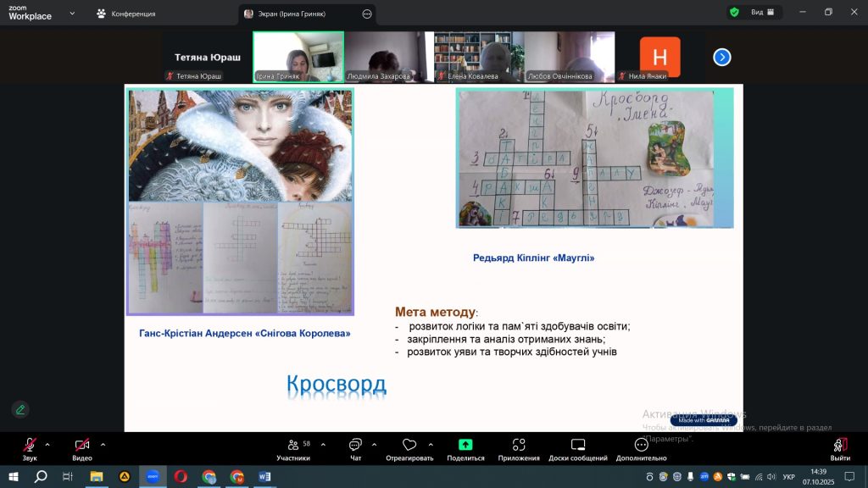The width and height of the screenshot is (868, 488).
Task: Expand audio options arrow next to Звук
Action: click(x=47, y=444)
